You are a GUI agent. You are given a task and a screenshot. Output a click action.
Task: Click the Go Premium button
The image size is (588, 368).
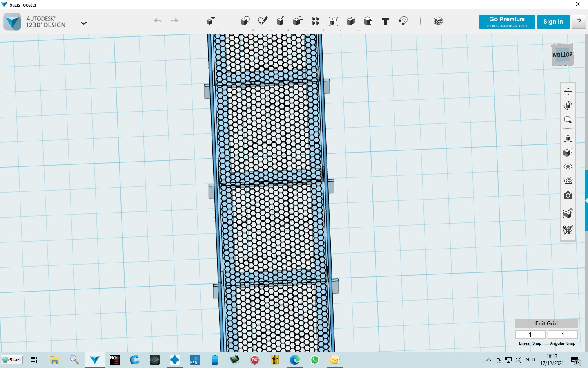click(x=507, y=22)
